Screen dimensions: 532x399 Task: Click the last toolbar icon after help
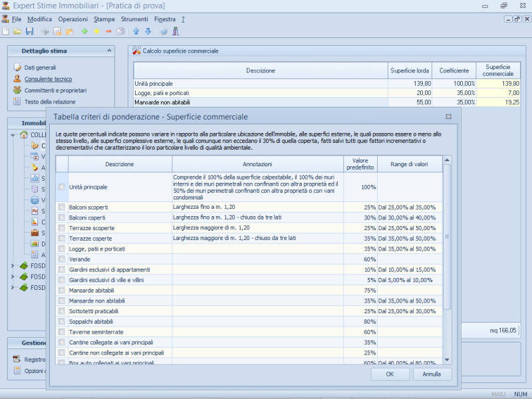pos(176,31)
